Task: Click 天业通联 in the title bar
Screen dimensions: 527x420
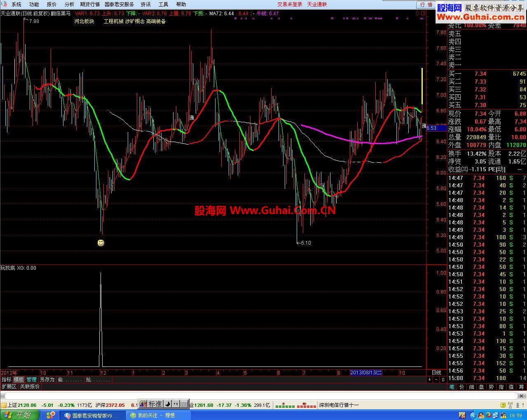Action: pyautogui.click(x=317, y=4)
